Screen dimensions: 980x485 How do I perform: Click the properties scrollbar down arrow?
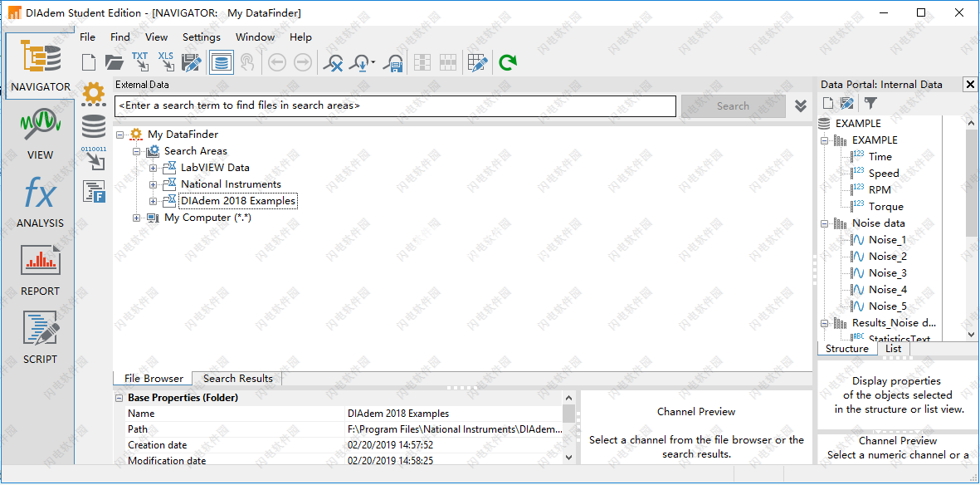coord(568,458)
